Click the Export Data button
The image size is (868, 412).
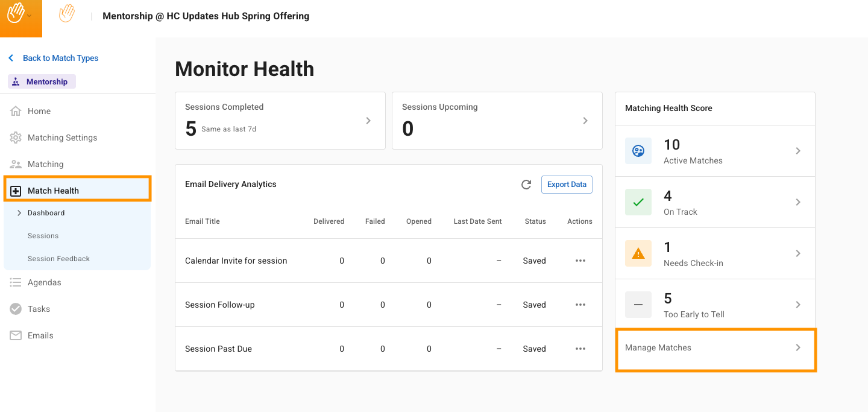pos(567,185)
